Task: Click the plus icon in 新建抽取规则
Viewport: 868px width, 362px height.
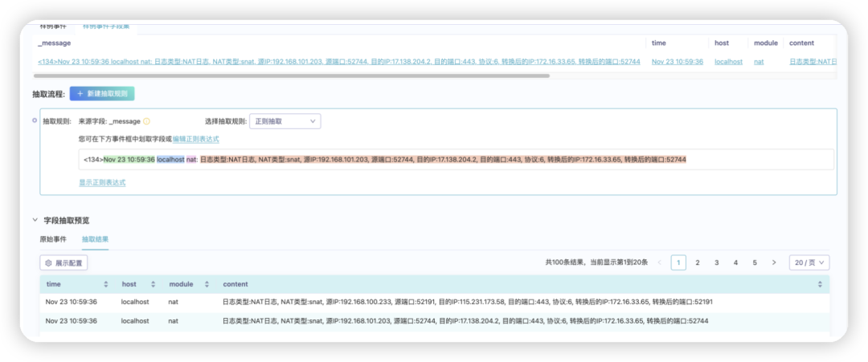Action: pos(80,94)
